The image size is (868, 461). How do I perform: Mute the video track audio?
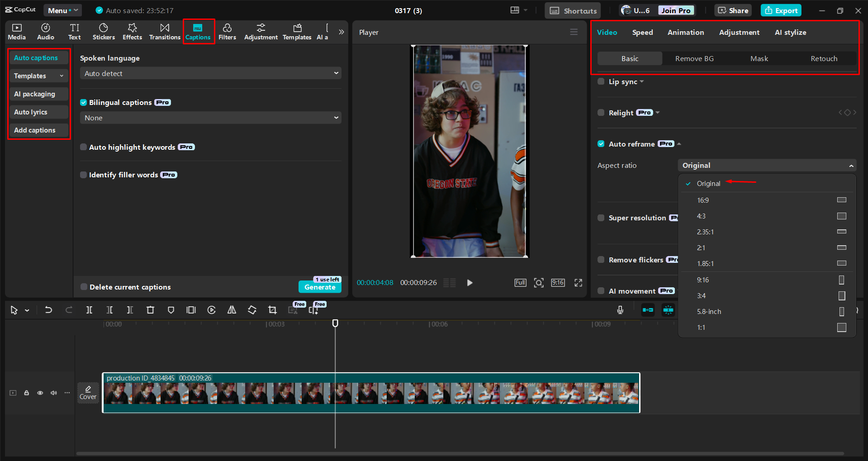click(54, 393)
